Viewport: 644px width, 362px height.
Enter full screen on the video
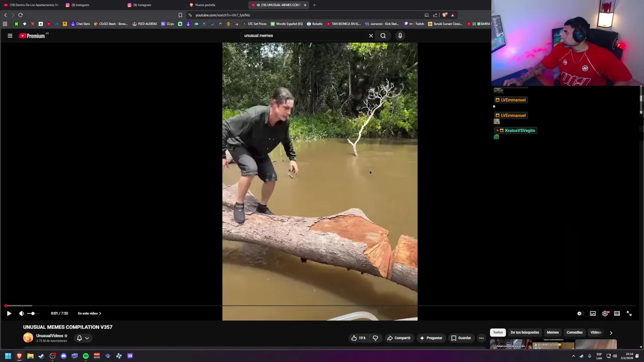629,313
